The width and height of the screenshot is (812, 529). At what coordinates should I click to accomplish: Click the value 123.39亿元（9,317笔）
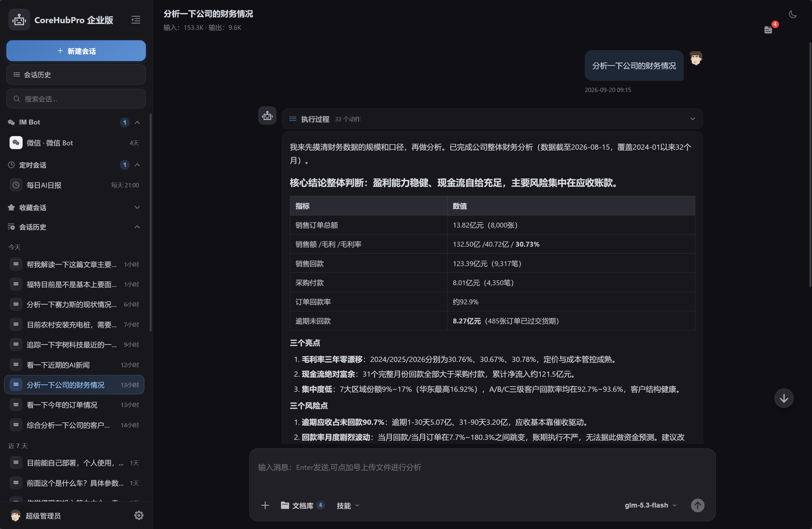pyautogui.click(x=487, y=263)
